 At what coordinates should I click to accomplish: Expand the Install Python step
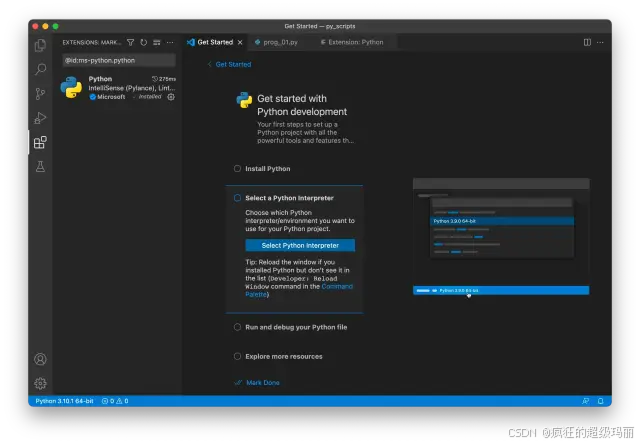point(268,169)
